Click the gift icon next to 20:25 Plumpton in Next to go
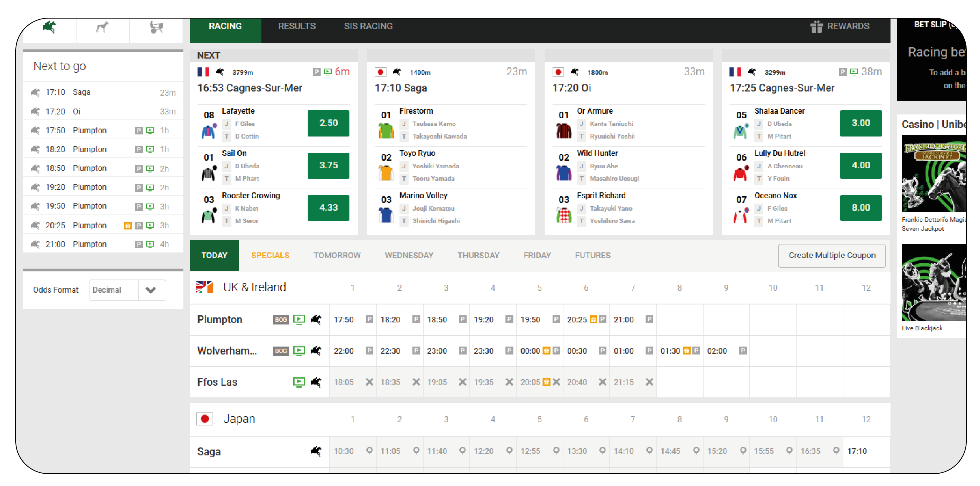Viewport: 980px width, 486px height. coord(128,226)
